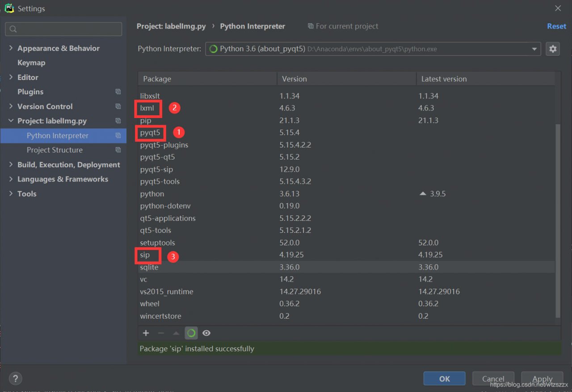Open the Python Interpreter dropdown

click(x=534, y=49)
